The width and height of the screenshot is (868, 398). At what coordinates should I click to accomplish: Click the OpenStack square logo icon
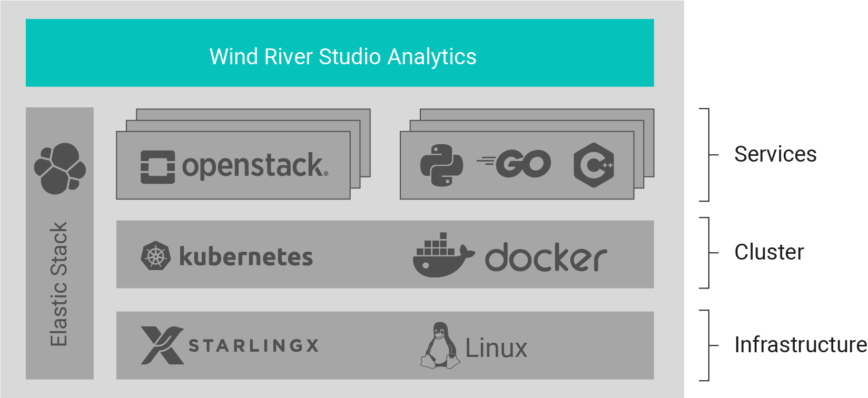[x=157, y=167]
